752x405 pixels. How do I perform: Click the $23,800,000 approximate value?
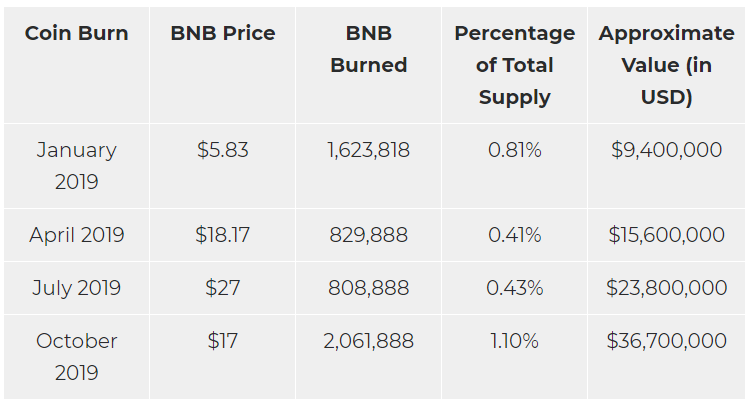tap(667, 287)
